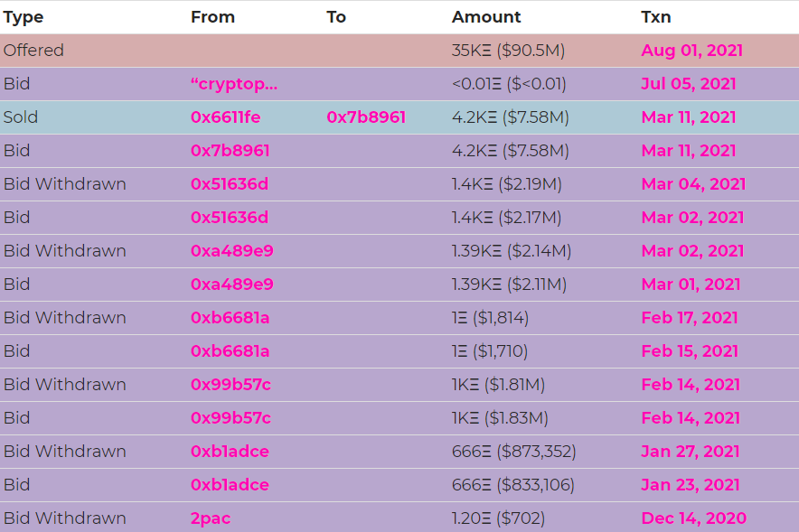
Task: Open the Aug 01, 2021 transaction link
Action: pos(691,51)
